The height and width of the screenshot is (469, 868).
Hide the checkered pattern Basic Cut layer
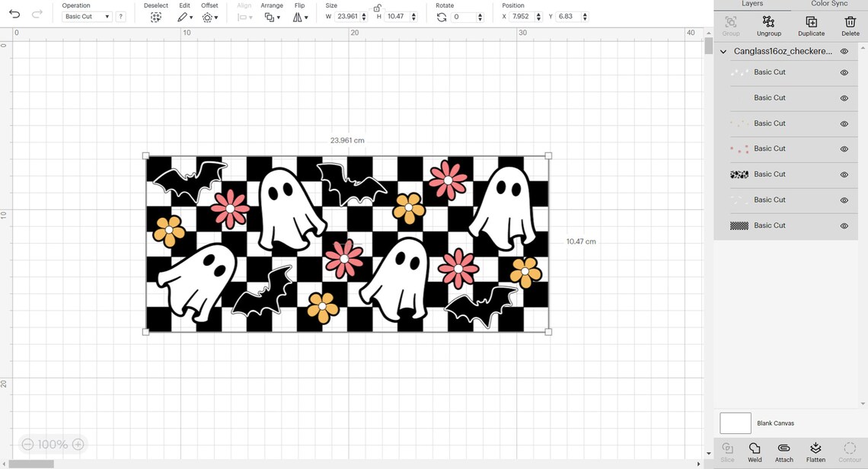click(844, 225)
